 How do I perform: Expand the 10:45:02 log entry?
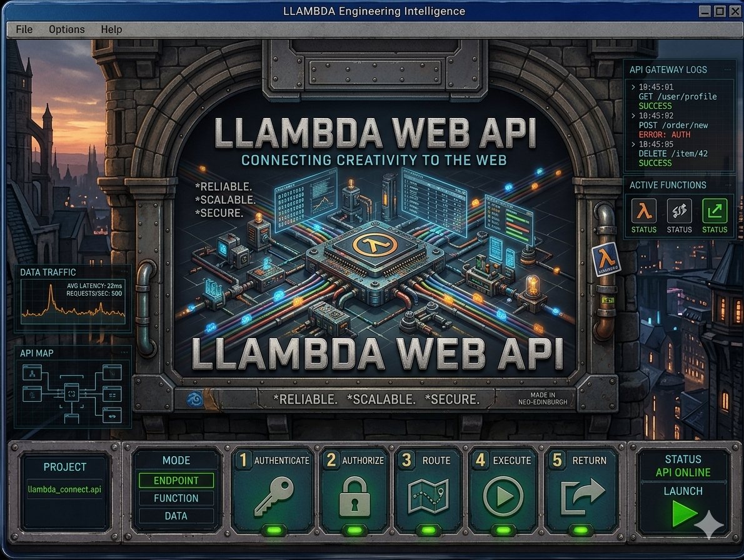click(x=633, y=115)
